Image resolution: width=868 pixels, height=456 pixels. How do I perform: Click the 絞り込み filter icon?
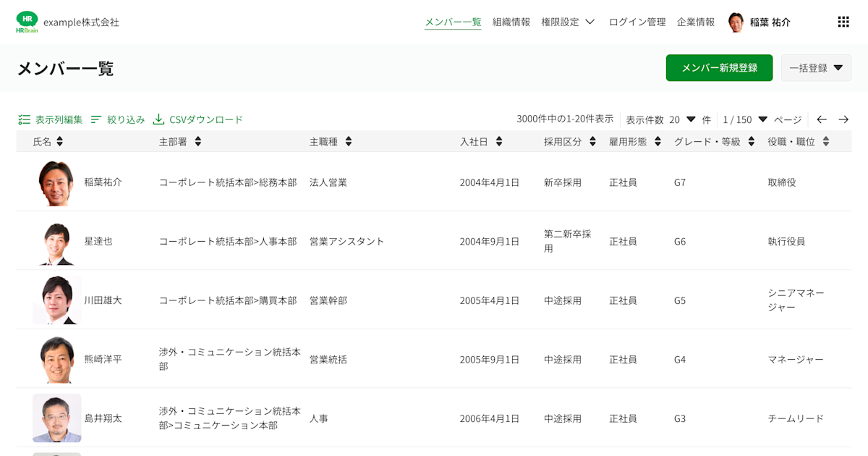96,119
